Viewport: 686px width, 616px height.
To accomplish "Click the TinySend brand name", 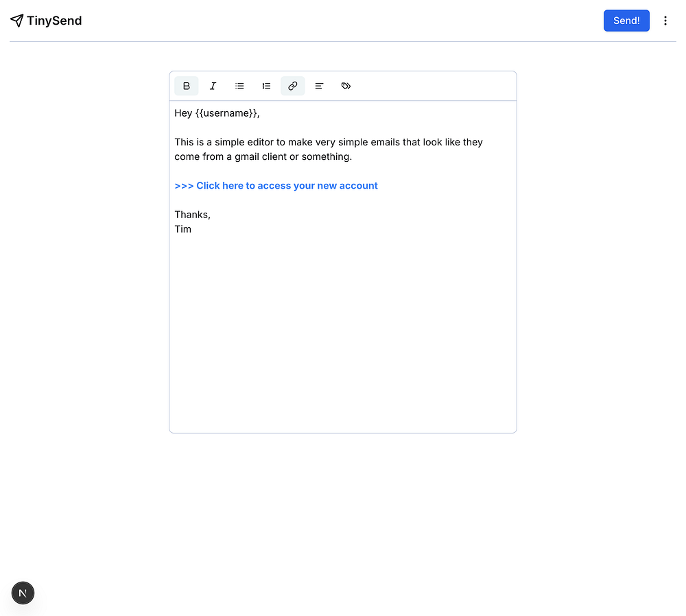I will coord(54,21).
